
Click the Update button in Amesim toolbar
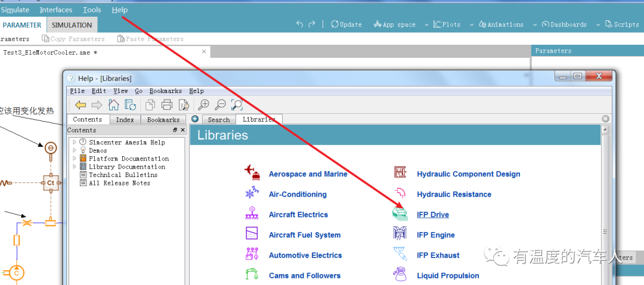tap(346, 24)
